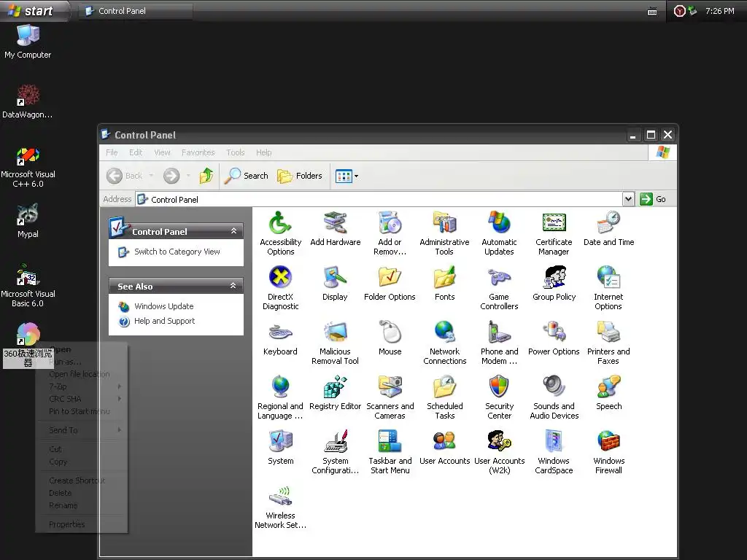The height and width of the screenshot is (560, 747).
Task: Open Group Policy editor
Action: coord(554,284)
